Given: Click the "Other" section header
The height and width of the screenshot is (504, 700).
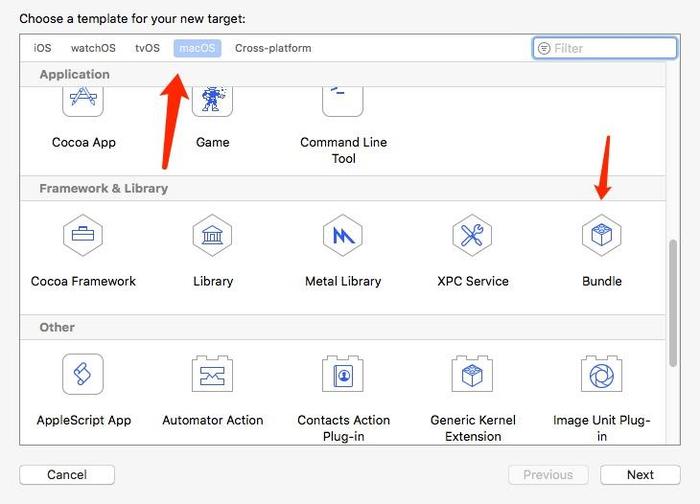Looking at the screenshot, I should click(x=57, y=327).
